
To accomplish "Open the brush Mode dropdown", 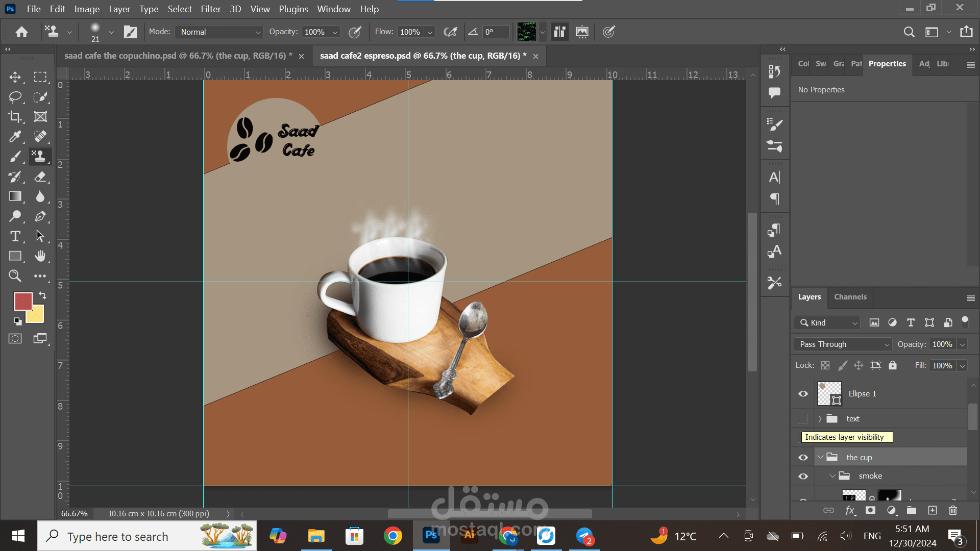I will tap(219, 32).
